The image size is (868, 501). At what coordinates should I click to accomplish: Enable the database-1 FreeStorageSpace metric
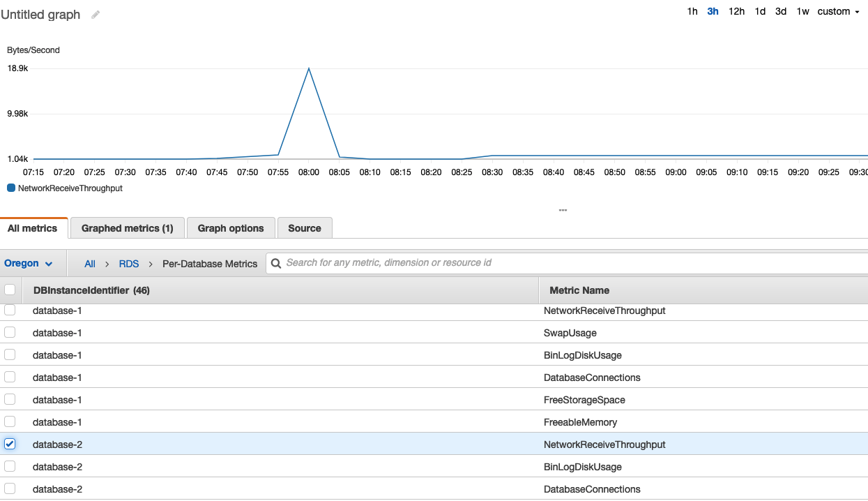click(x=10, y=399)
